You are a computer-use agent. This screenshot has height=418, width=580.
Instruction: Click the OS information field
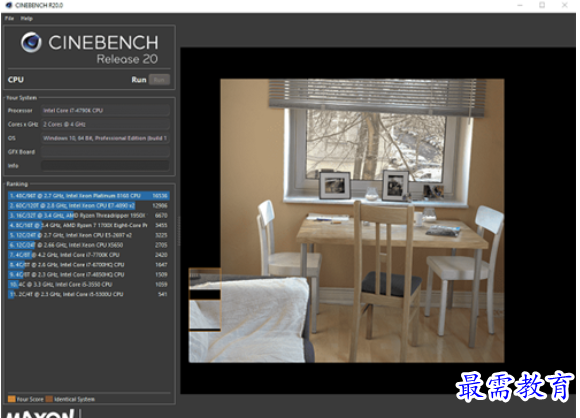(105, 138)
